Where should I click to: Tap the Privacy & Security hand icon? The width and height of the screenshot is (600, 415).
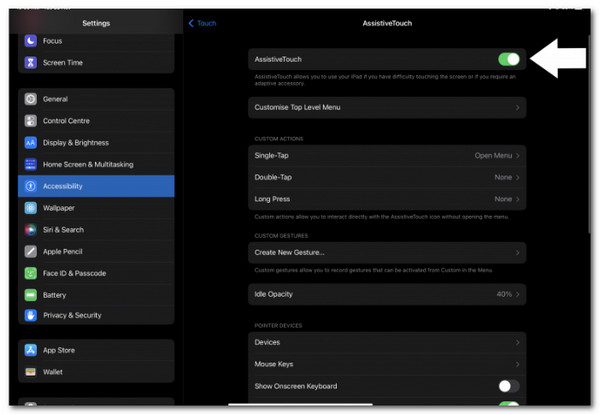coord(31,316)
